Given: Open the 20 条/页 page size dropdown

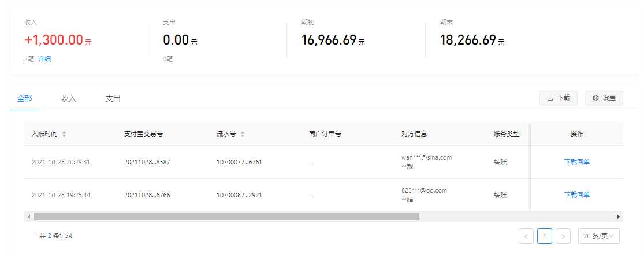Looking at the screenshot, I should 599,236.
